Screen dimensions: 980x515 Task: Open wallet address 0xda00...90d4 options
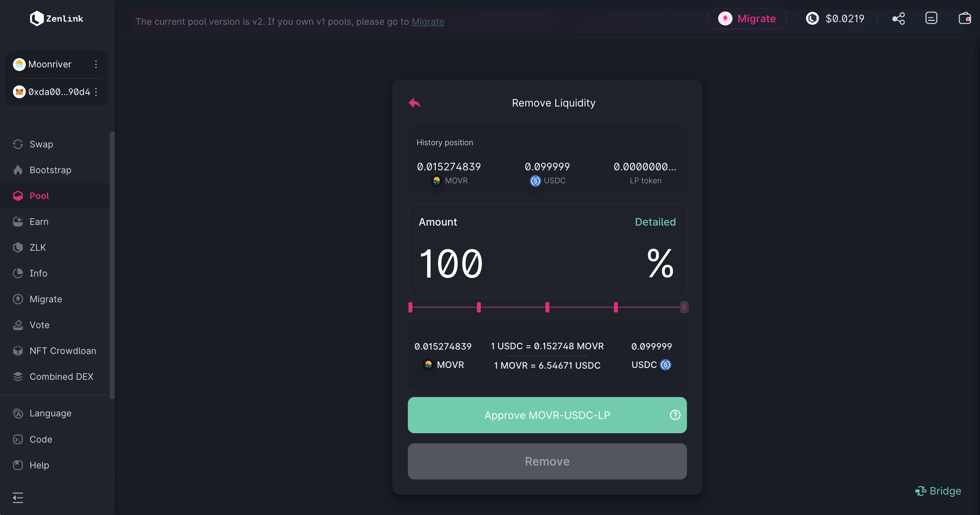click(96, 92)
